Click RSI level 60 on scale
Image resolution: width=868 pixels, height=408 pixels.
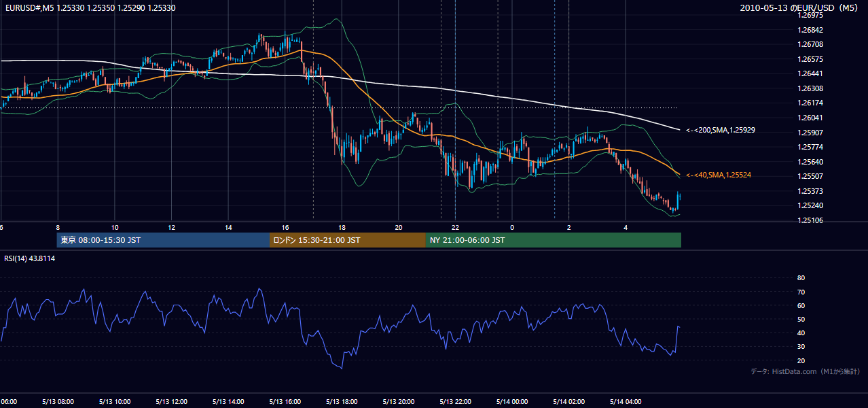(801, 305)
